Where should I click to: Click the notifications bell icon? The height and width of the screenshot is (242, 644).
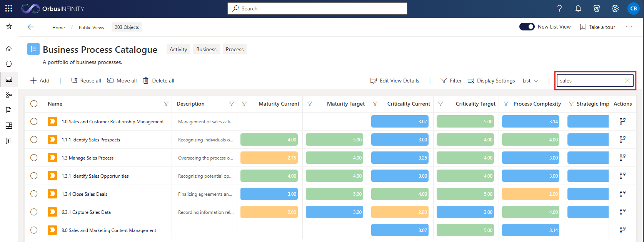(x=578, y=8)
